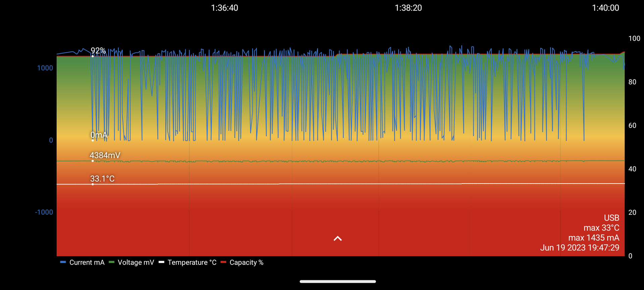The image size is (644, 290).
Task: Click the blue Current mA legend swatch
Action: click(x=63, y=262)
